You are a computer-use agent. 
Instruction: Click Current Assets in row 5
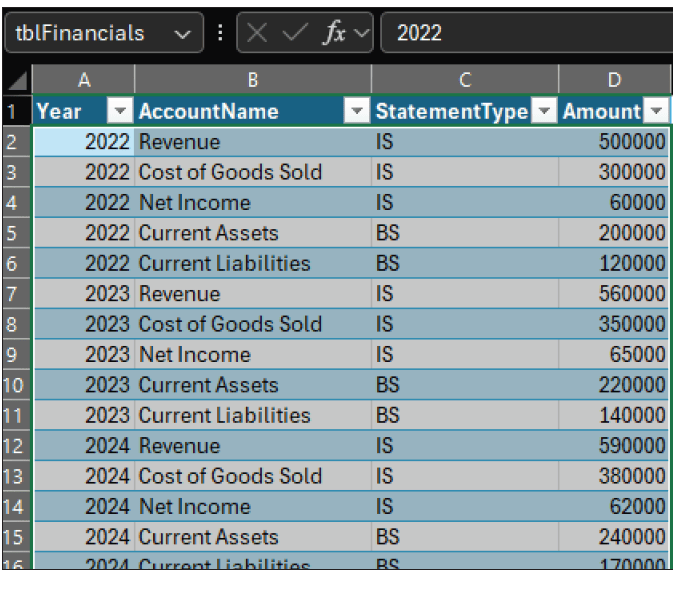(x=253, y=233)
